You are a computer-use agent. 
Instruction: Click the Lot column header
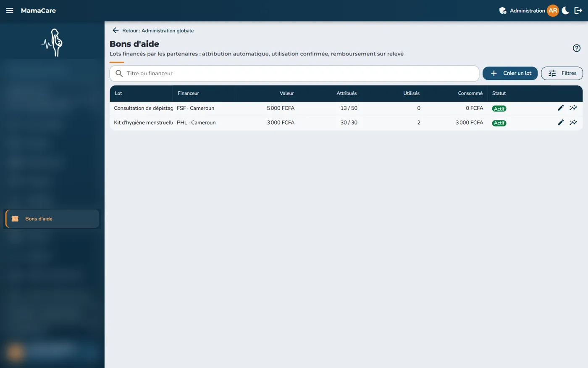118,93
